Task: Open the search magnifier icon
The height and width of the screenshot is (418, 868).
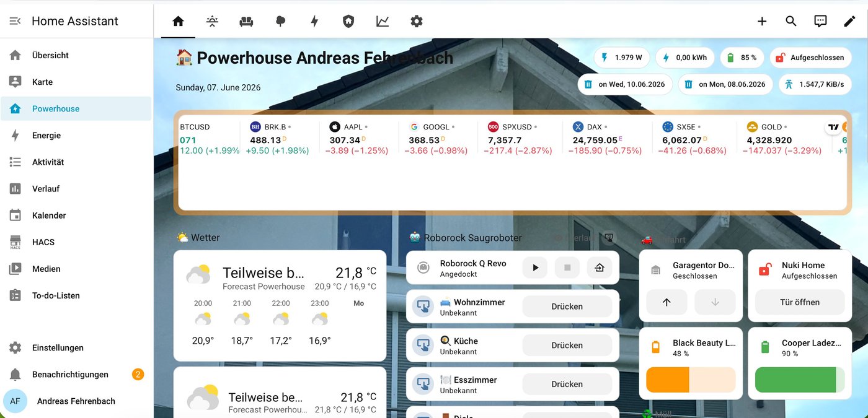Action: tap(791, 21)
